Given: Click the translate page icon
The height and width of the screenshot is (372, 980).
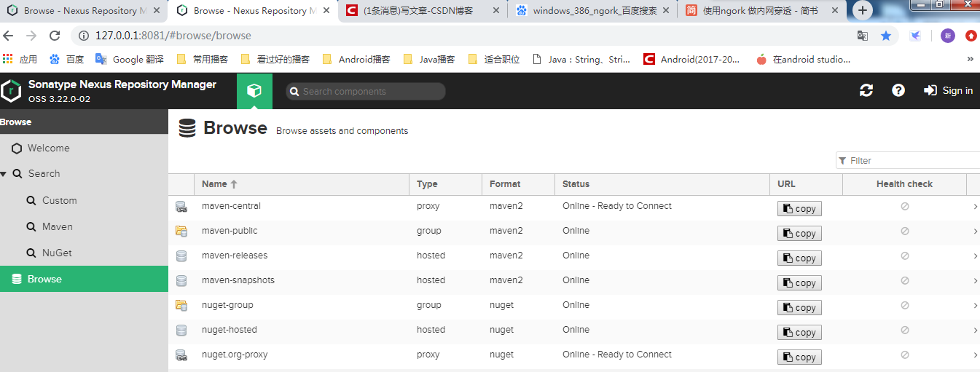Looking at the screenshot, I should tap(863, 35).
